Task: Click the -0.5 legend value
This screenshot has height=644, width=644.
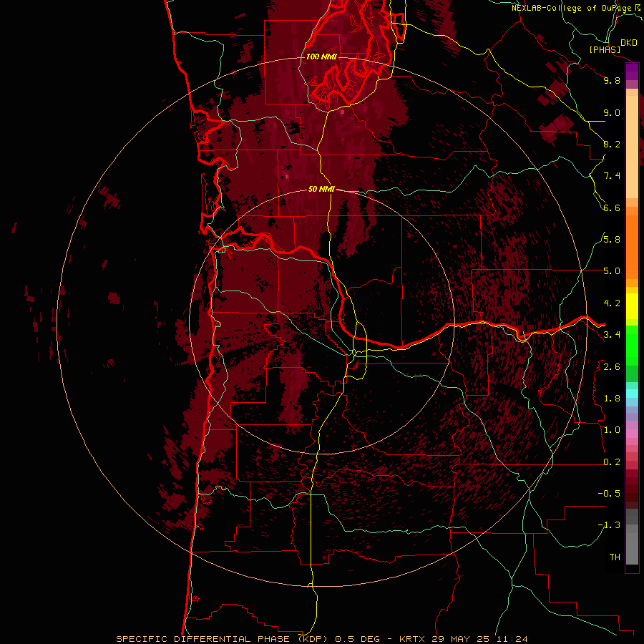Action: (609, 494)
